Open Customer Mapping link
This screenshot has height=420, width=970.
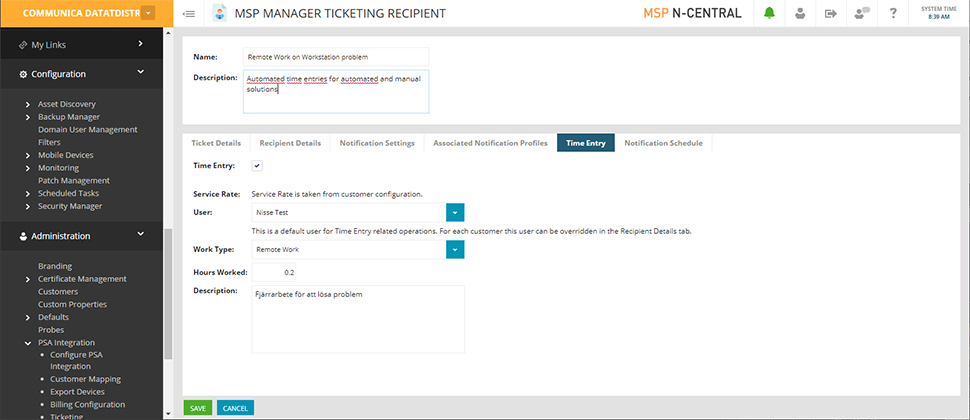click(x=85, y=379)
